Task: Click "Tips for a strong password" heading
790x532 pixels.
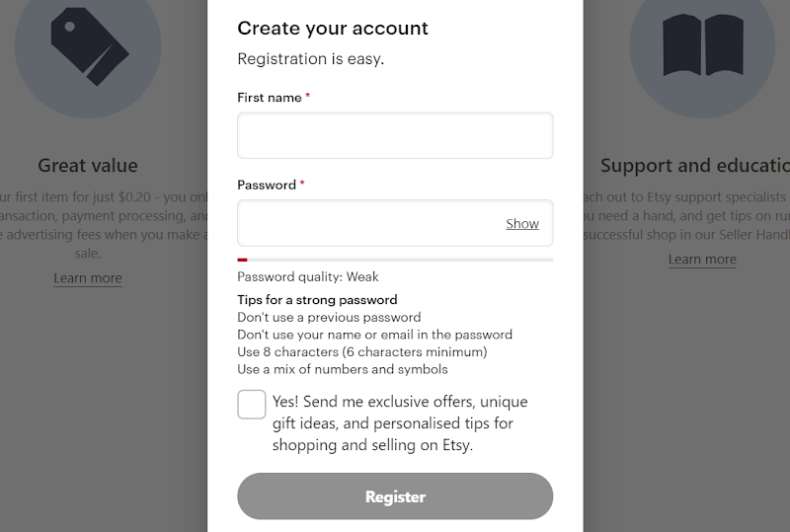Action: coord(317,300)
